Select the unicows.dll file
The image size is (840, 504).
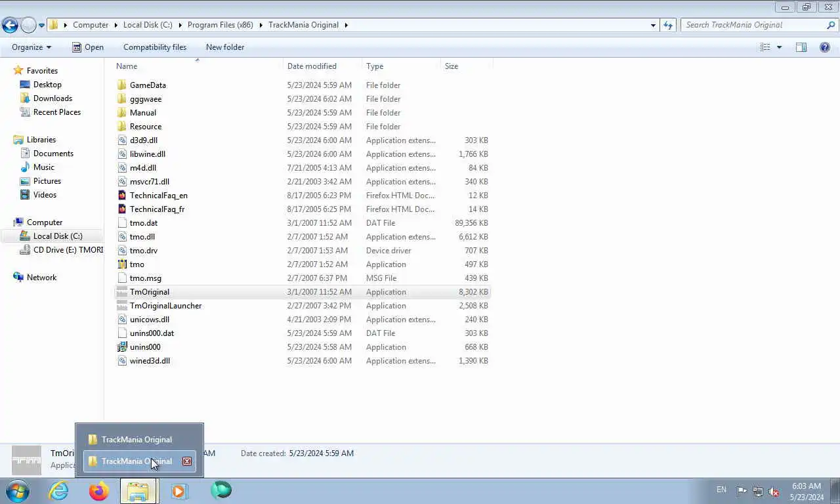pyautogui.click(x=303, y=320)
